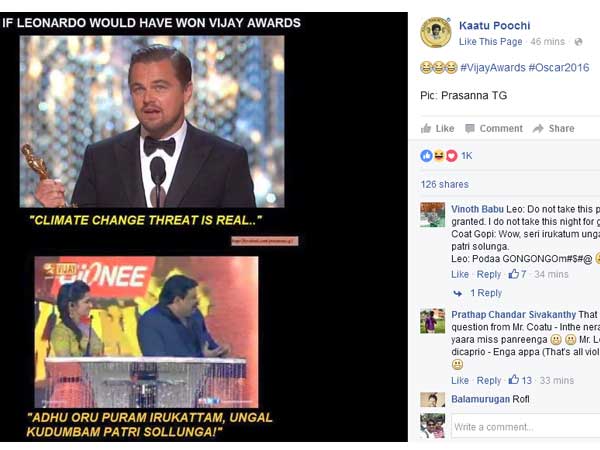Screen dimensions: 600x450
Task: Open the #VijayAwards hashtag
Action: tap(492, 67)
